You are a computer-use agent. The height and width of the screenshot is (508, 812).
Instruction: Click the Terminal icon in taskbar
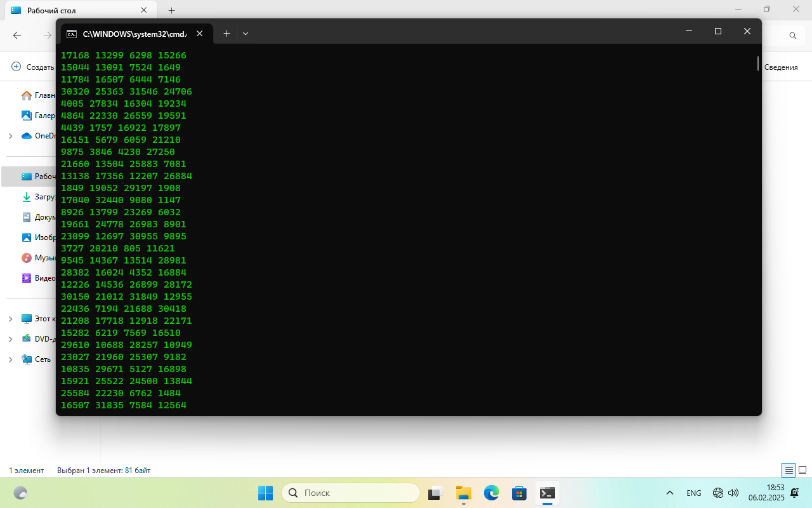coord(547,493)
